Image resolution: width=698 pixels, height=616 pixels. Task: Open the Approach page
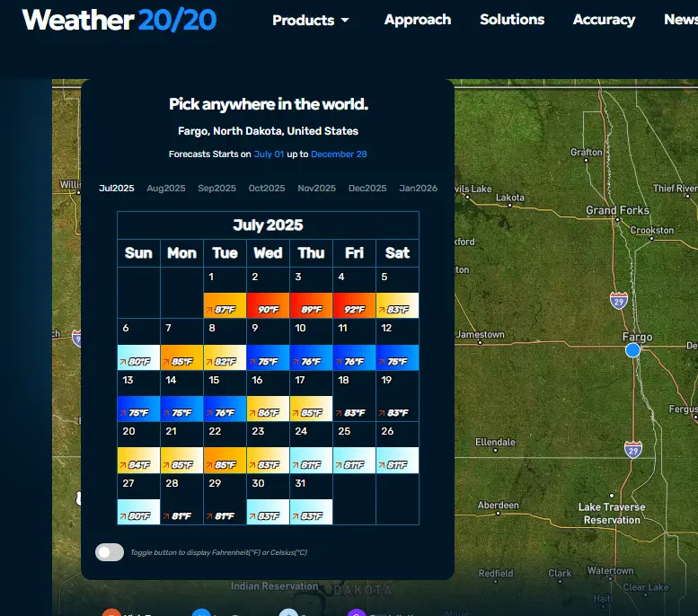click(418, 20)
